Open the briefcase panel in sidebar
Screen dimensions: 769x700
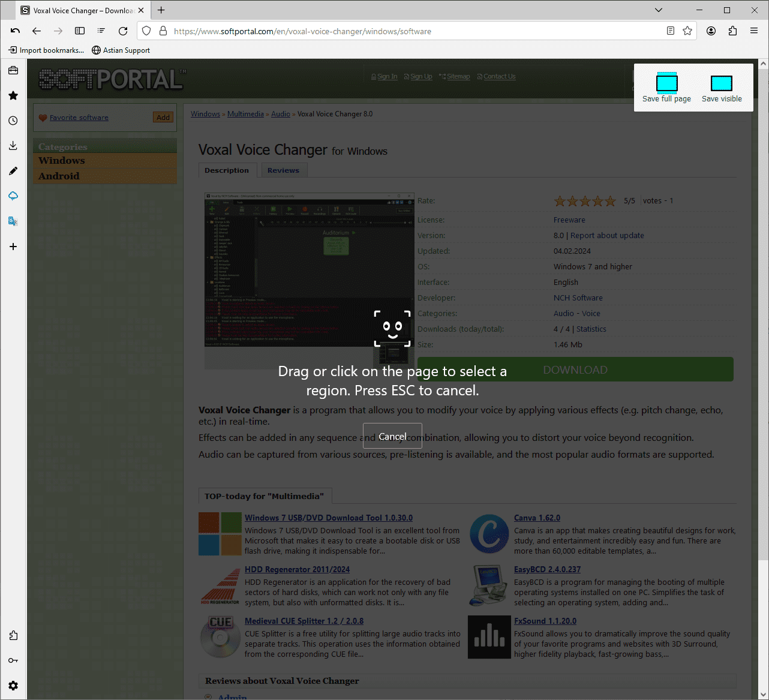13,70
